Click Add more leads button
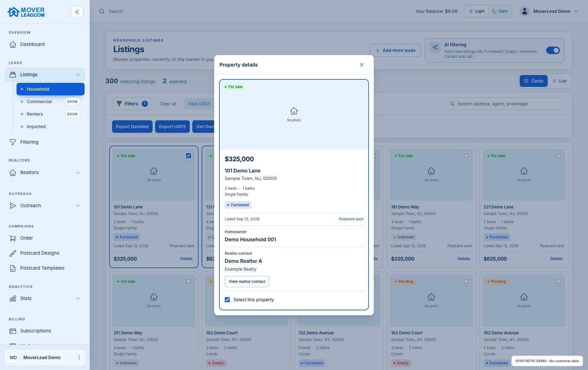The image size is (588, 370). [x=395, y=50]
